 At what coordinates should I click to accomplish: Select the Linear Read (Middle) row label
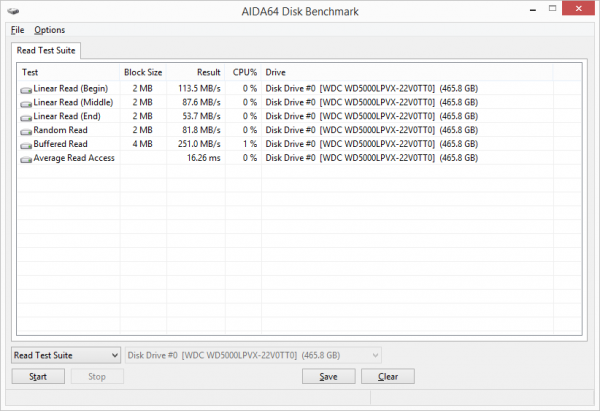[73, 102]
